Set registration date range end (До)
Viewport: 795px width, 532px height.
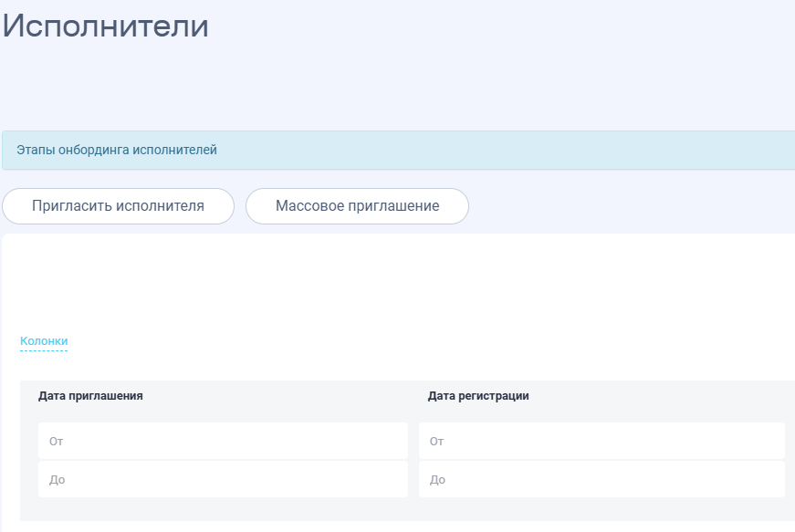[601, 479]
